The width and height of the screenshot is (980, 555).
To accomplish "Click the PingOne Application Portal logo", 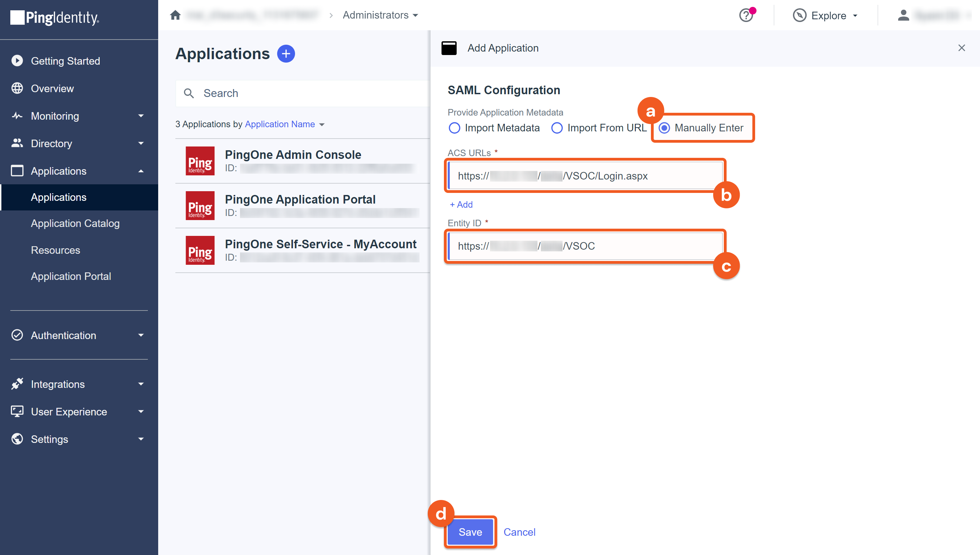I will tap(200, 205).
